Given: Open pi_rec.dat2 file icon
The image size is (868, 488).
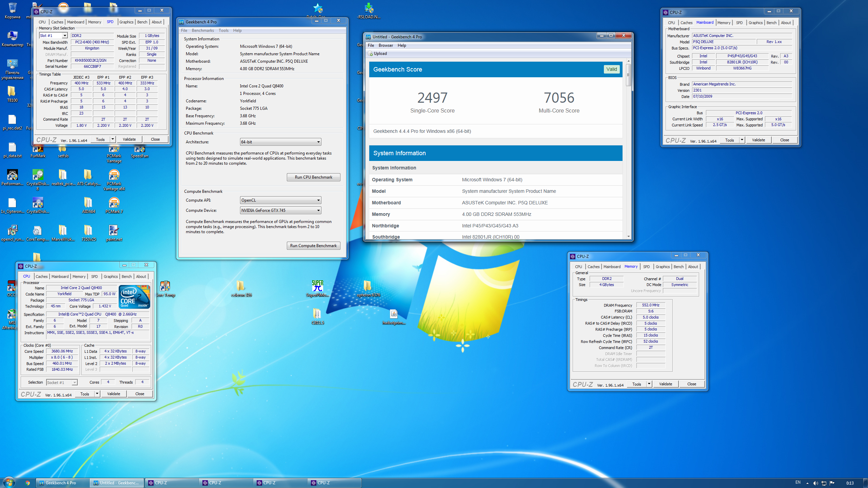Looking at the screenshot, I should click(x=13, y=122).
